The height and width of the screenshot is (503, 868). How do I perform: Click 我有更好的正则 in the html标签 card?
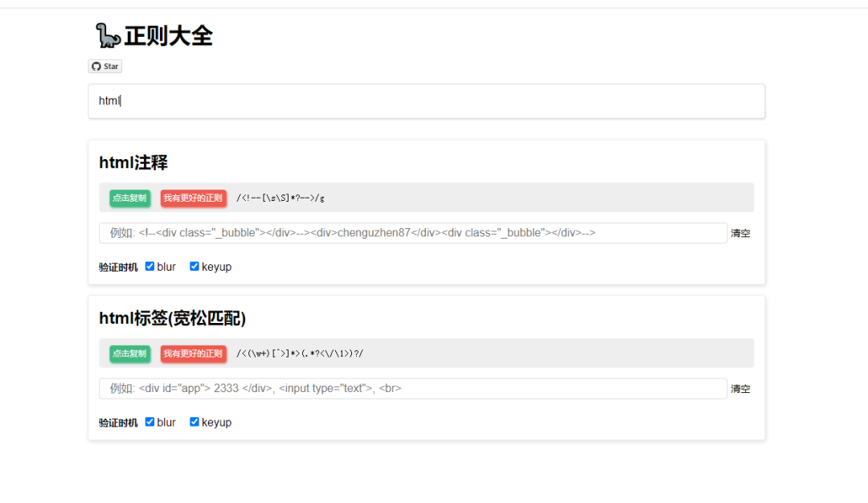tap(193, 354)
